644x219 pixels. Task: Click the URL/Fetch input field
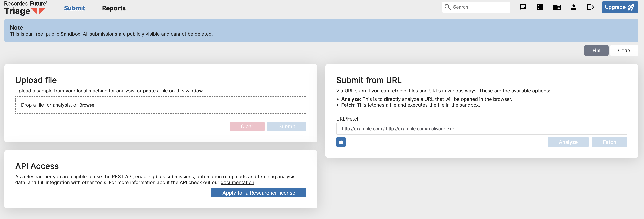pyautogui.click(x=481, y=129)
